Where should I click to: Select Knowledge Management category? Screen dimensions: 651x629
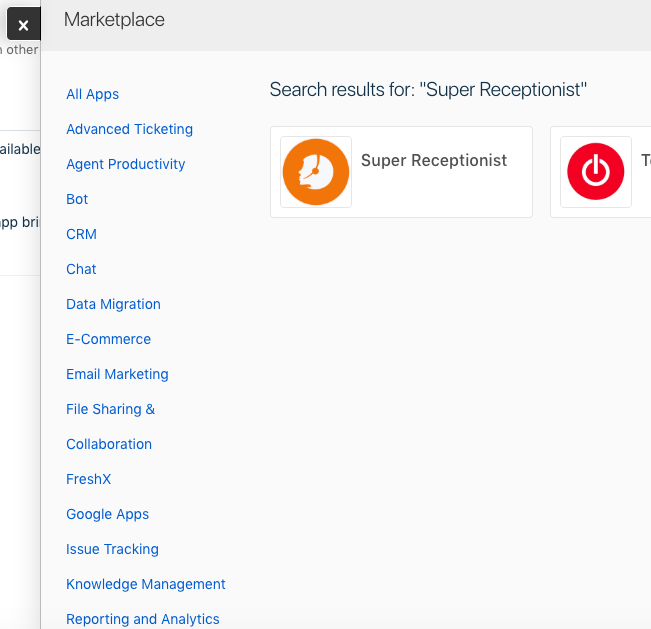pos(146,584)
